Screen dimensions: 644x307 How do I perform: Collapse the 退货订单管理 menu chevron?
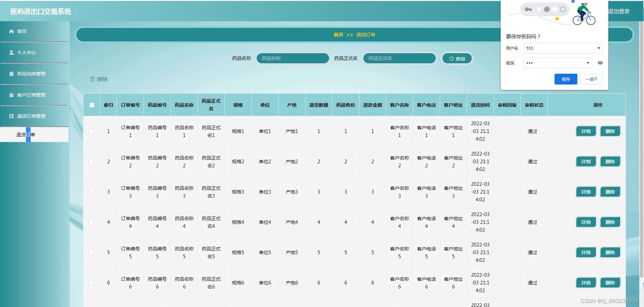(63, 116)
